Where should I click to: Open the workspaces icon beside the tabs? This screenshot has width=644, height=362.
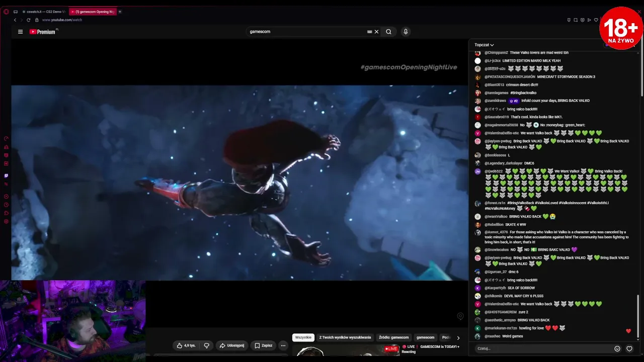point(16,12)
